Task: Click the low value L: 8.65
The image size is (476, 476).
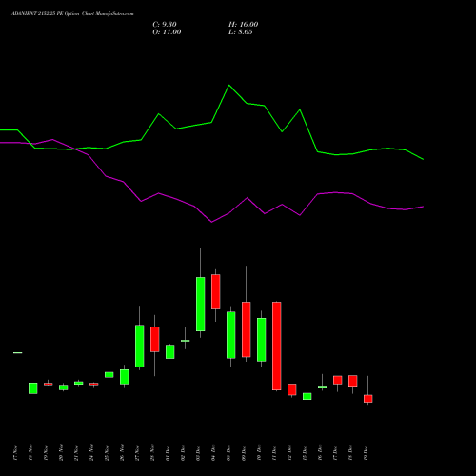Action: (x=241, y=32)
